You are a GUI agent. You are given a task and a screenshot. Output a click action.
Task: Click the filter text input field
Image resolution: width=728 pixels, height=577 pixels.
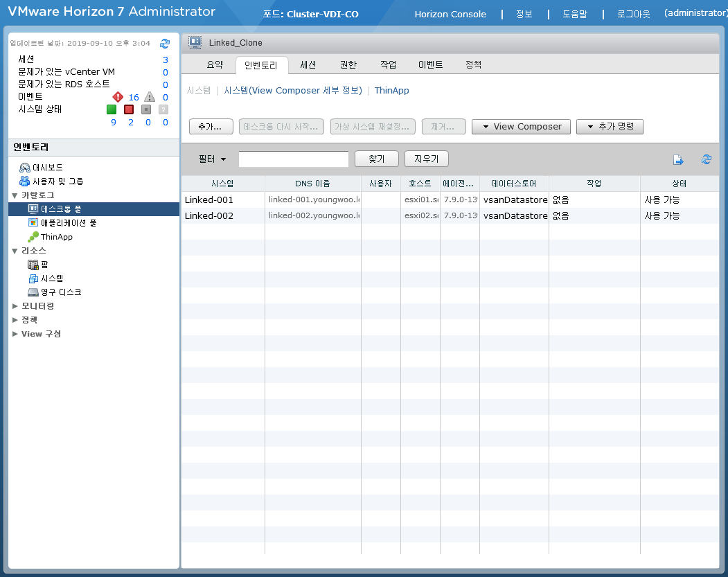[294, 159]
